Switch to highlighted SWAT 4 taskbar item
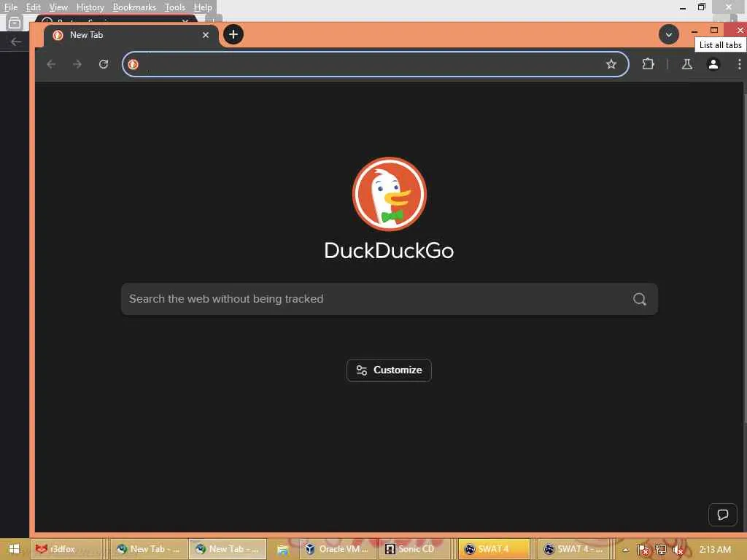The height and width of the screenshot is (560, 747). click(494, 549)
